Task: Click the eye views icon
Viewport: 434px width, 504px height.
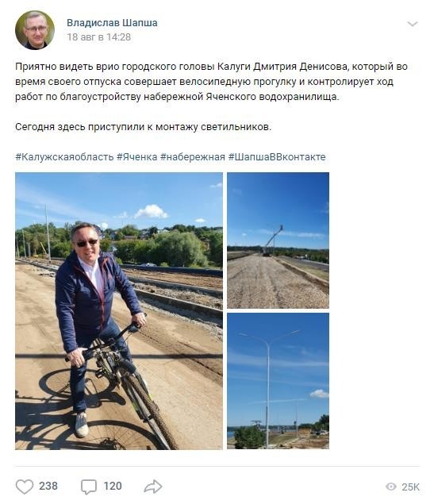Action: click(x=390, y=487)
